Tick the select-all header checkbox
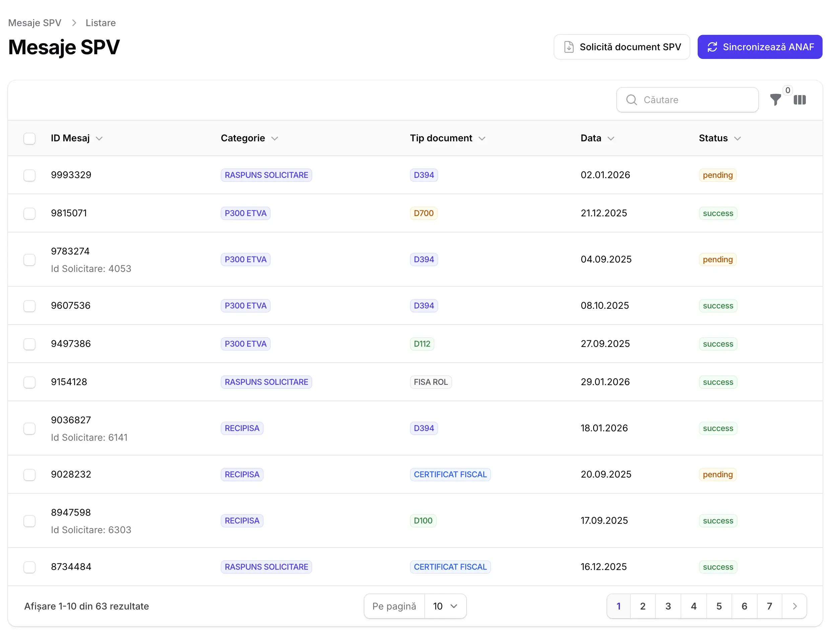 click(x=29, y=139)
